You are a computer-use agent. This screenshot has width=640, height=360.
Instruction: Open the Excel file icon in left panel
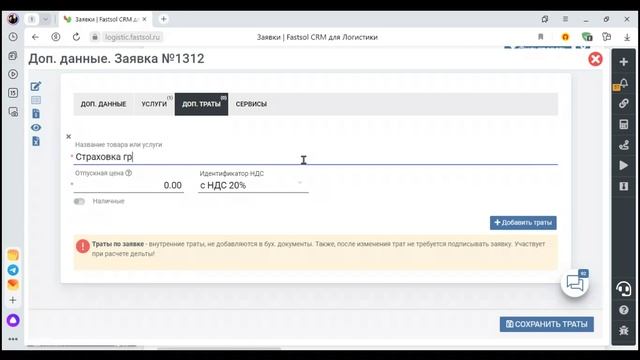point(36,141)
